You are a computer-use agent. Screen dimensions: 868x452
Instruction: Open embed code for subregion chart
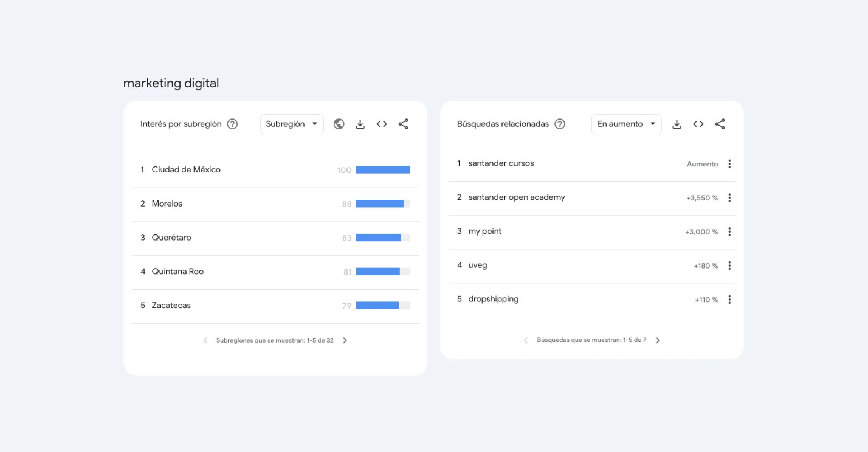pyautogui.click(x=382, y=124)
